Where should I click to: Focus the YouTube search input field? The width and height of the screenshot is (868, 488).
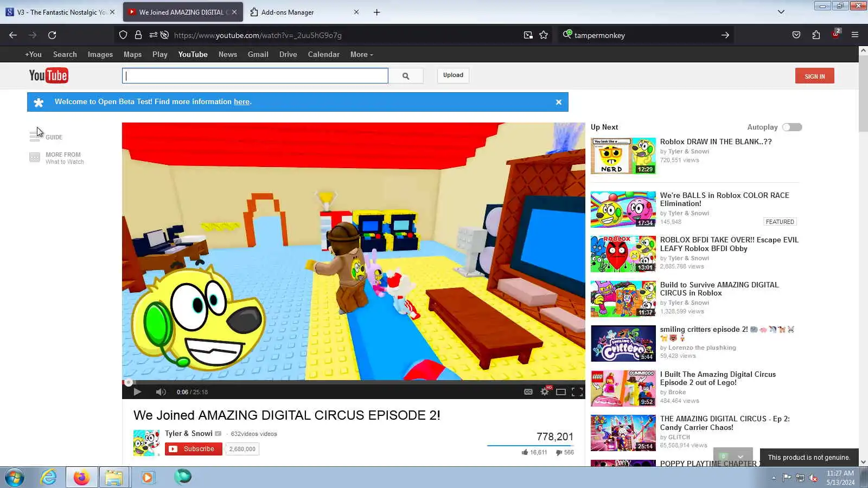(255, 76)
